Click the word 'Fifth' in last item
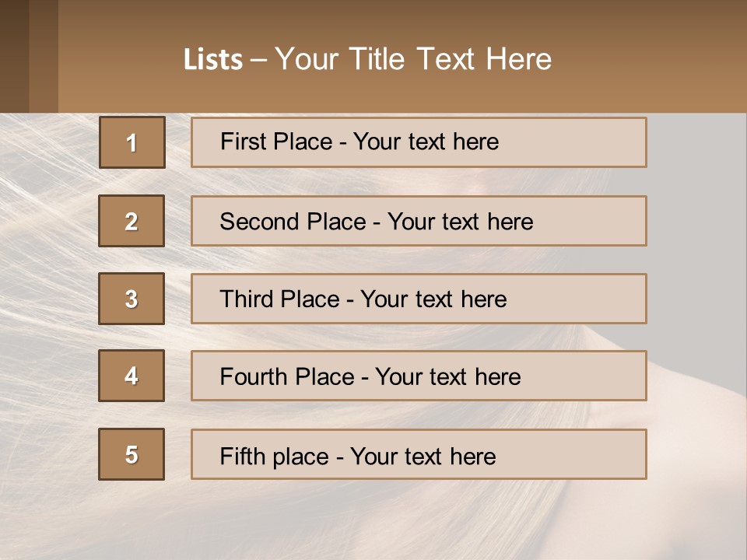 pos(242,456)
